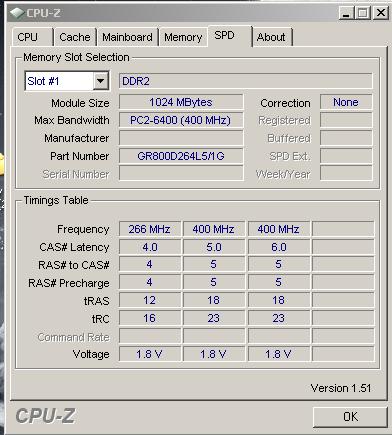This screenshot has width=392, height=435.
Task: Click the RAS# to CAS# label
Action: [x=74, y=265]
